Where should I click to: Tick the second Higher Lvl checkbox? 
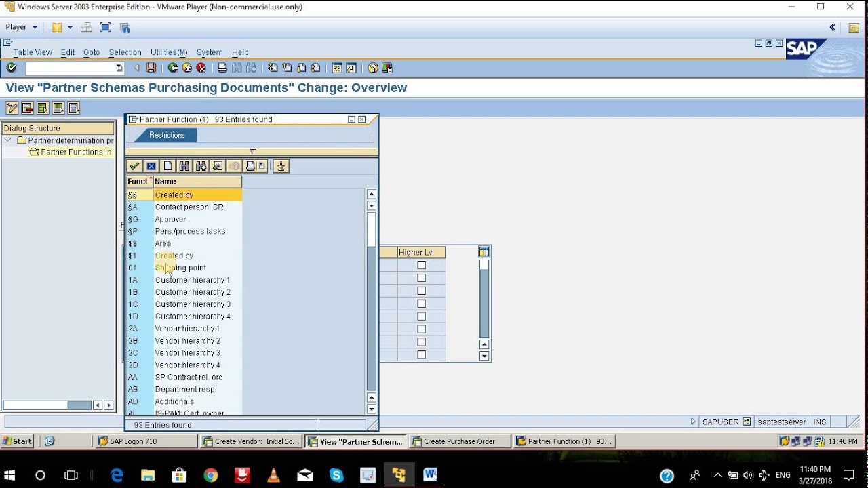421,278
